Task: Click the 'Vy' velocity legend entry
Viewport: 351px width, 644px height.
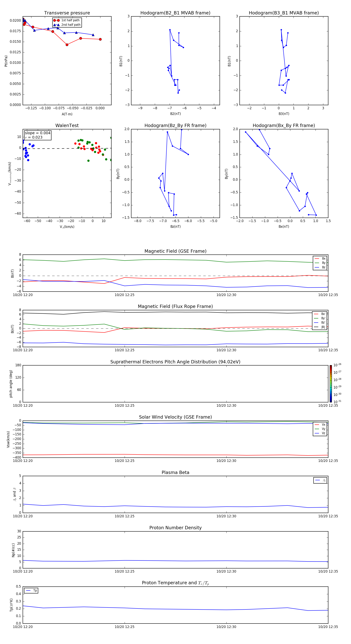Action: [x=320, y=429]
